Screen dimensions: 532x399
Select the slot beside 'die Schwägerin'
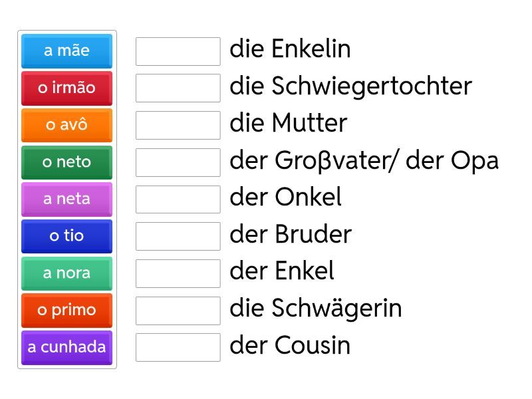pyautogui.click(x=178, y=310)
